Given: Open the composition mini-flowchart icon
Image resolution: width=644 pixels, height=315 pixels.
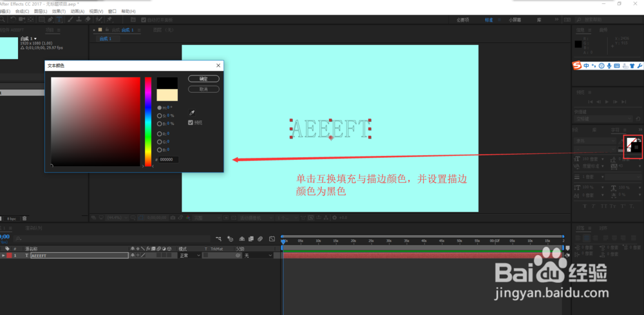Looking at the screenshot, I should [x=218, y=238].
